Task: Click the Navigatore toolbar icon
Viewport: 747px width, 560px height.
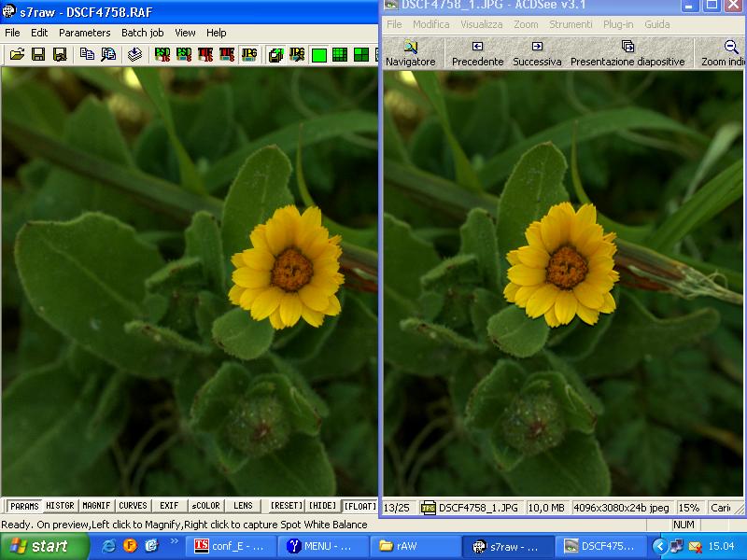Action: tap(410, 53)
